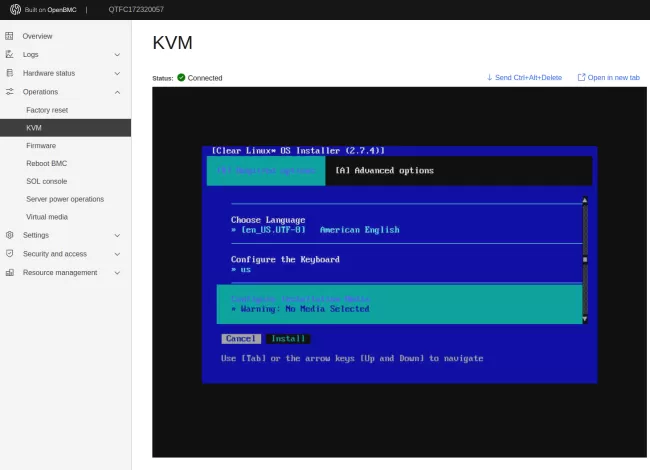Click the Logs sidebar icon
The height and width of the screenshot is (470, 650).
pos(10,54)
